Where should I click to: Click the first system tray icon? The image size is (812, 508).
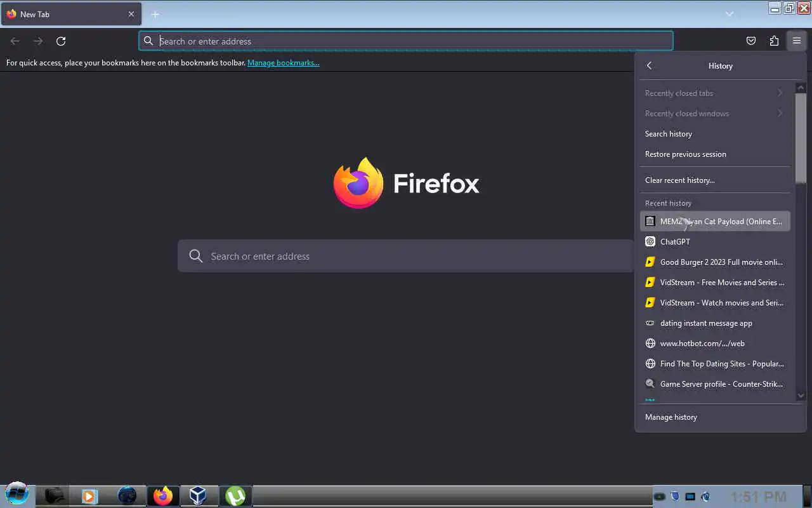(660, 497)
